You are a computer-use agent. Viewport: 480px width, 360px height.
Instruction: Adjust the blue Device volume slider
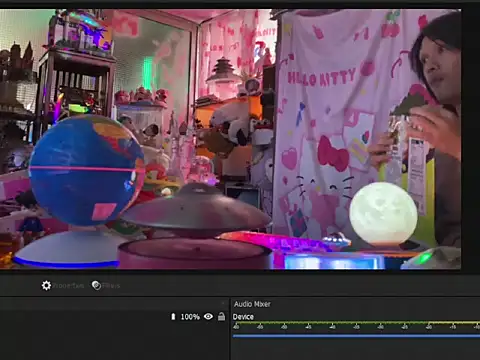(x=356, y=336)
